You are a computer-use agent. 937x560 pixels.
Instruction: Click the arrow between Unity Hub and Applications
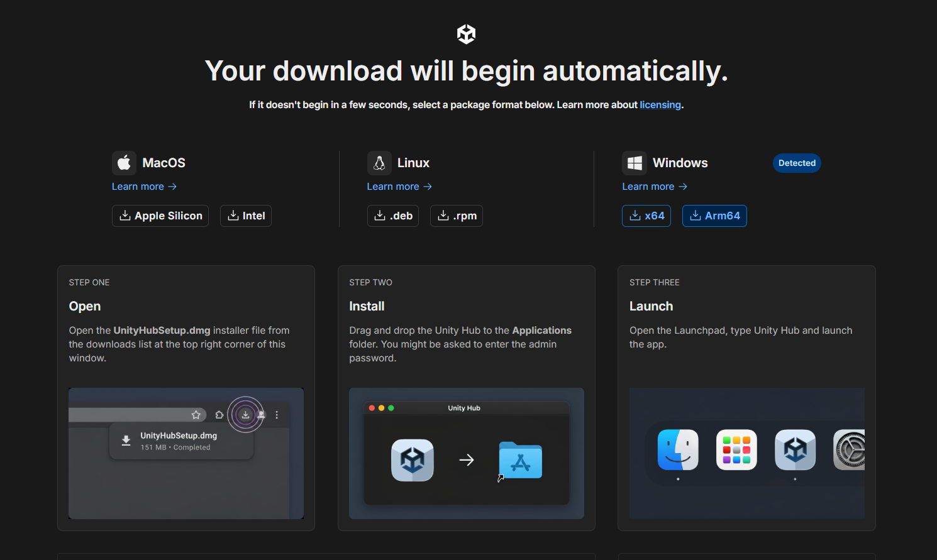click(467, 460)
